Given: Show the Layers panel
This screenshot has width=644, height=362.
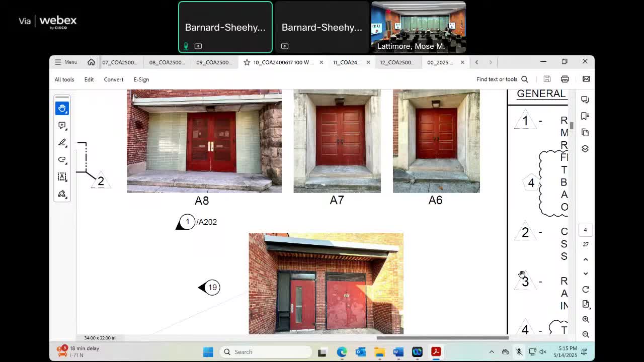Looking at the screenshot, I should [x=585, y=149].
